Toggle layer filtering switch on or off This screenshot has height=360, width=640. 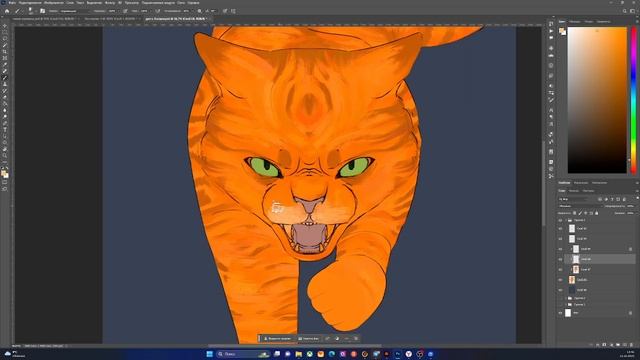638,198
